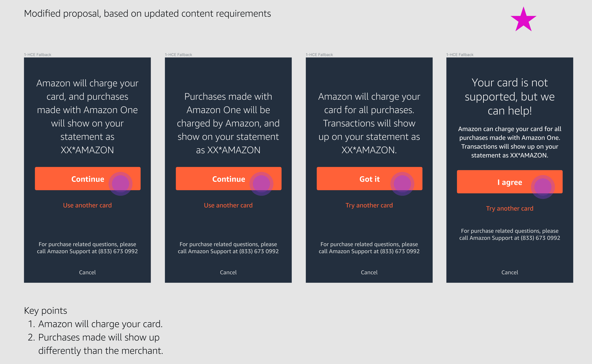The width and height of the screenshot is (592, 364).
Task: Click Use another card on the first screen
Action: point(87,205)
